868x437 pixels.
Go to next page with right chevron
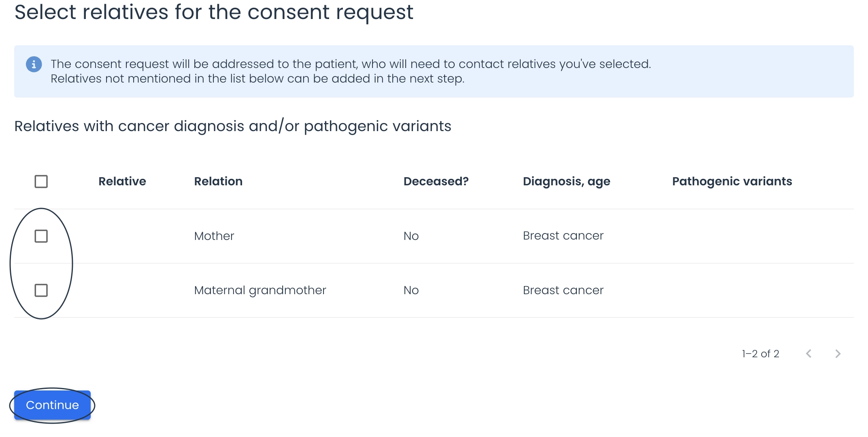[x=838, y=354]
